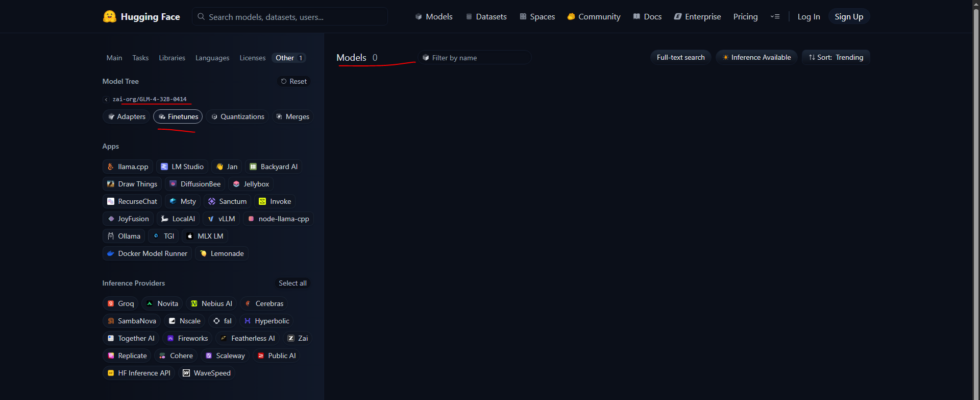This screenshot has width=980, height=400.
Task: Go back from zai-org/GLM-4-32B-0414 model tree
Action: pos(106,100)
